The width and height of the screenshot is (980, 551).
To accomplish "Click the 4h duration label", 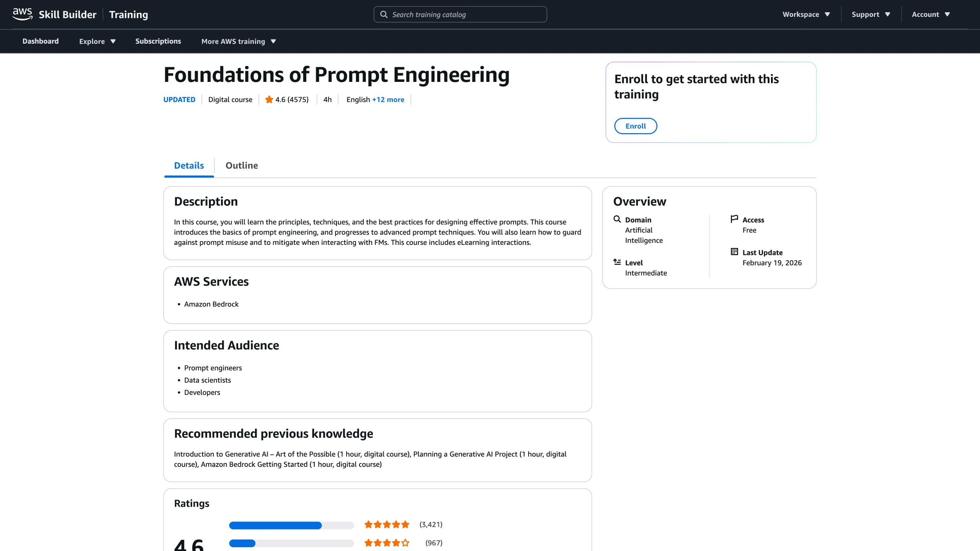I will [327, 99].
